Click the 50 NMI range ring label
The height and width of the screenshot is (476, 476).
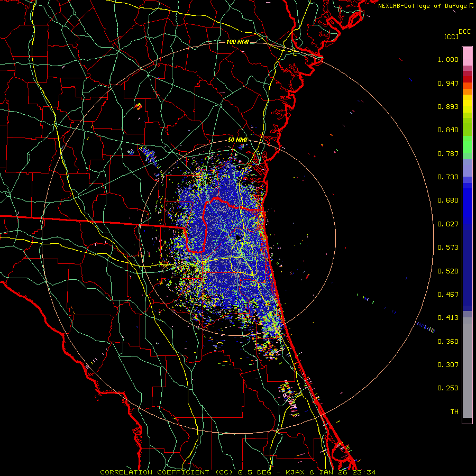pos(237,140)
